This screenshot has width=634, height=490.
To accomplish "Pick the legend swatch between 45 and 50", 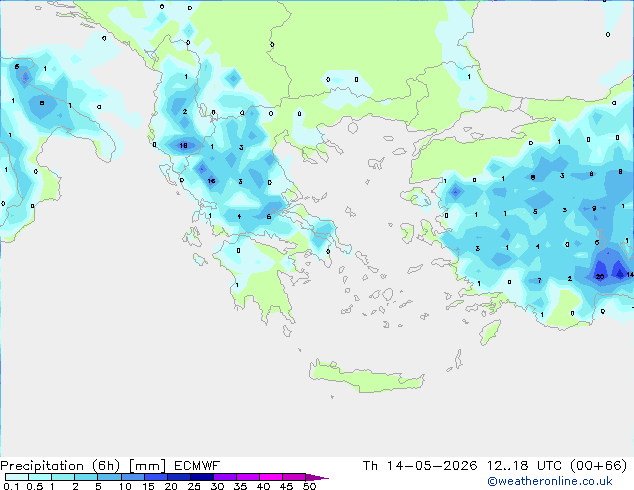I will click(294, 477).
